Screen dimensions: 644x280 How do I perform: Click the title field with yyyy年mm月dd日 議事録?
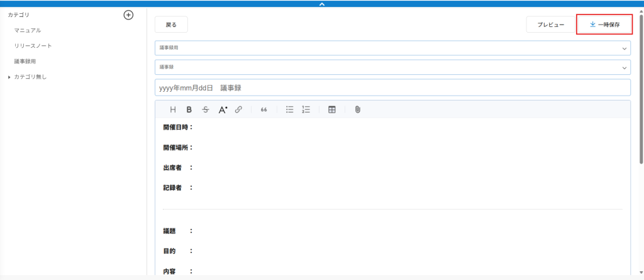tap(392, 88)
